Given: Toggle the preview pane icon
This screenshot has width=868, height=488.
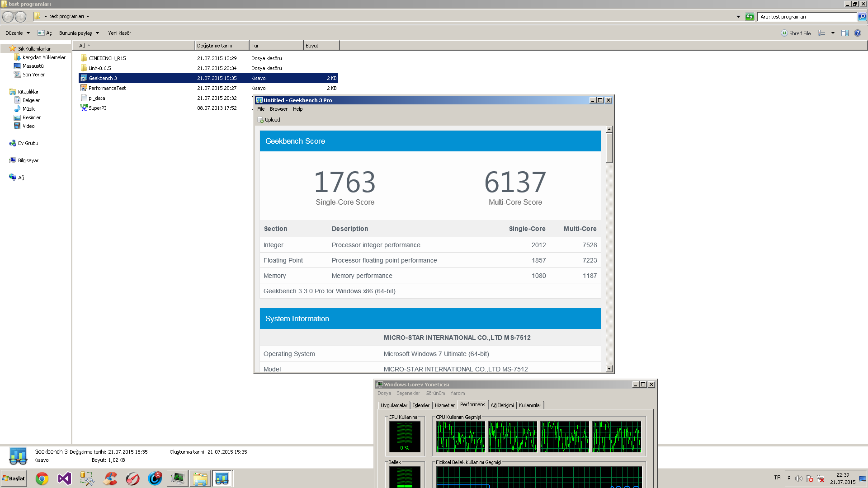Looking at the screenshot, I should [x=844, y=33].
